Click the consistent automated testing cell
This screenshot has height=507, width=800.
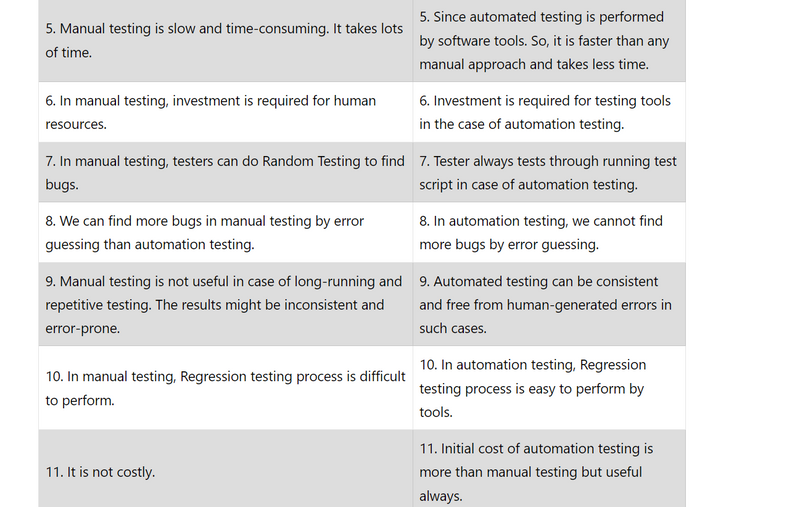point(548,304)
